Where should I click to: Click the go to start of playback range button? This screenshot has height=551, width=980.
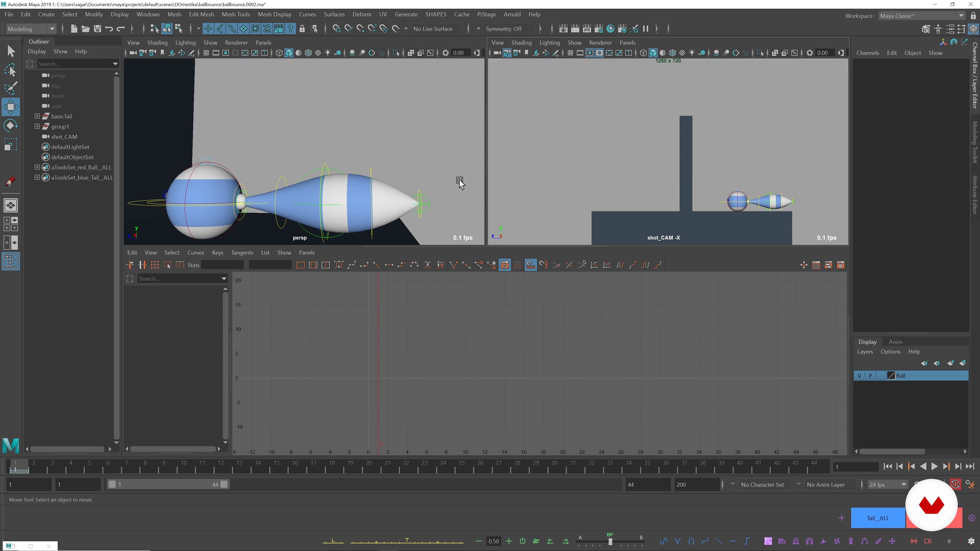click(888, 467)
